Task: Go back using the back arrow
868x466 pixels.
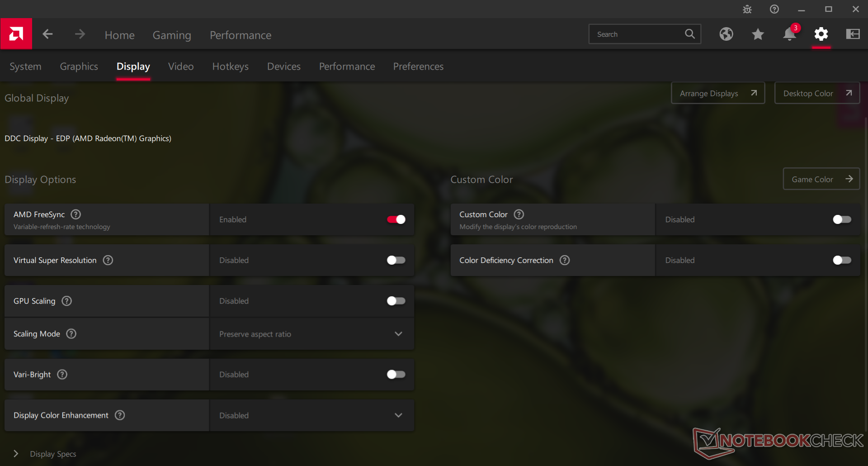Action: [x=47, y=34]
